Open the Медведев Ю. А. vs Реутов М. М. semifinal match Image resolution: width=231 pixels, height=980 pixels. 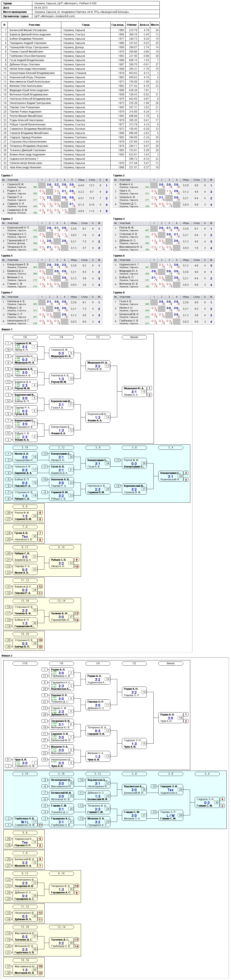[x=98, y=366]
